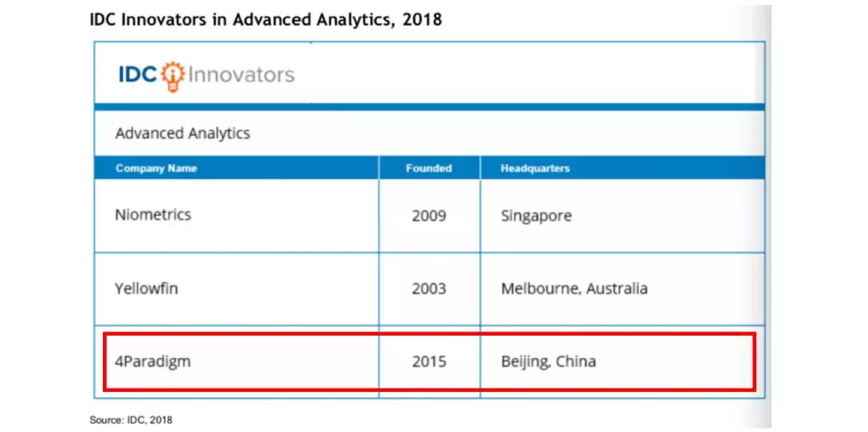The width and height of the screenshot is (868, 432).
Task: Select the Niometrics company cell
Action: (153, 215)
